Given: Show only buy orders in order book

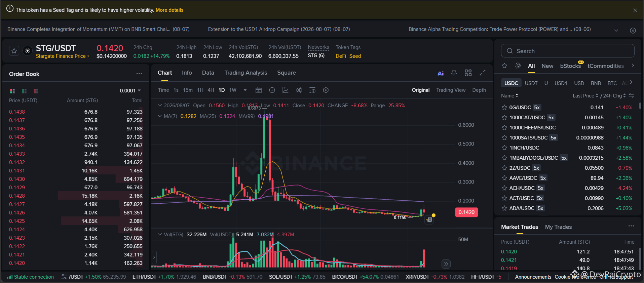Looking at the screenshot, I should (24, 91).
